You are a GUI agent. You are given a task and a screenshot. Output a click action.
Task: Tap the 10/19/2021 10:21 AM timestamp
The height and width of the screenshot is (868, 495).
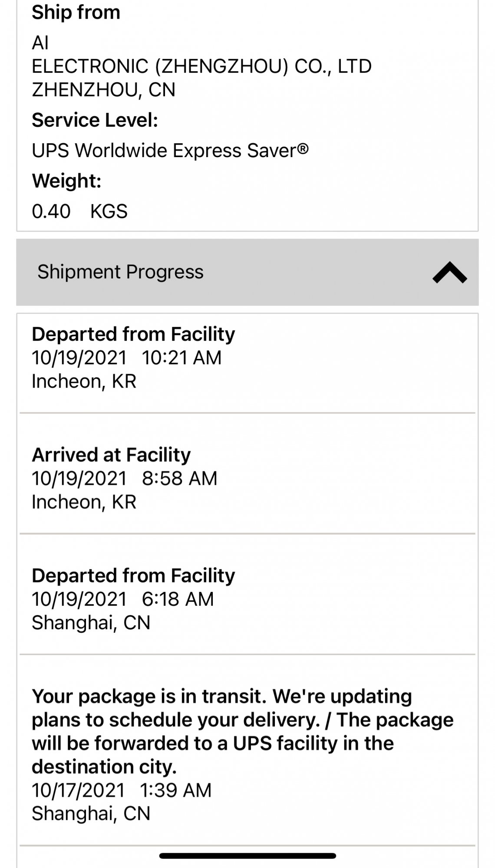click(127, 358)
